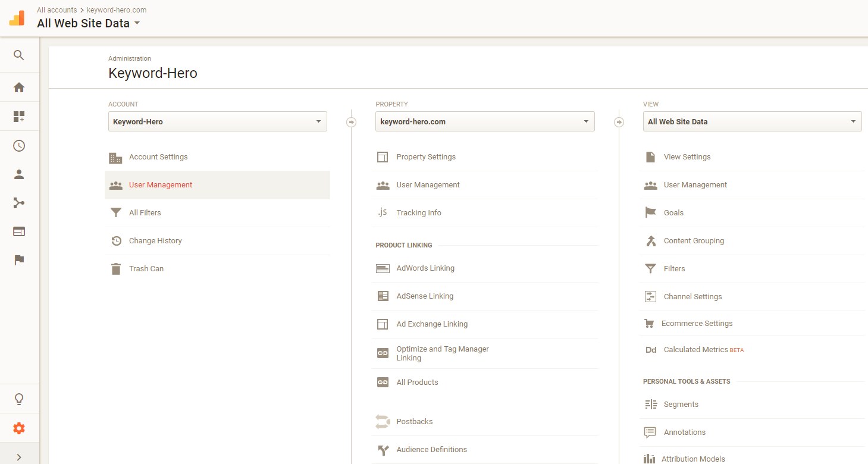Click arrow connector between Account and Property
Viewport: 868px width, 464px height.
point(351,122)
